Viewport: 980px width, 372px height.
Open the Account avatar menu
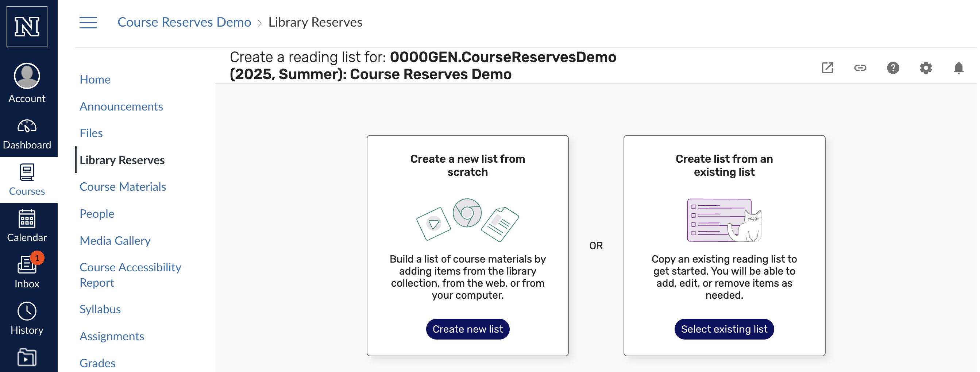coord(27,83)
